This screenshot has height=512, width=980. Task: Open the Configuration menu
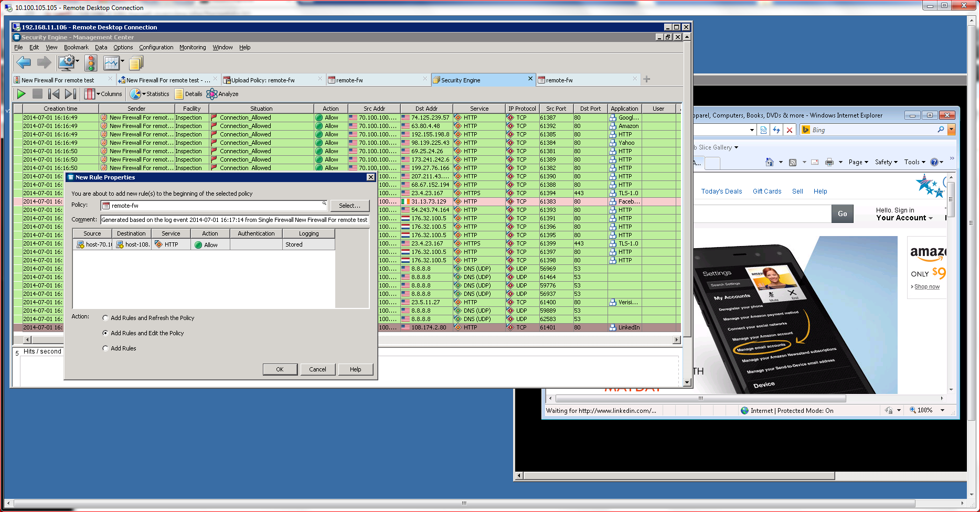pyautogui.click(x=156, y=47)
